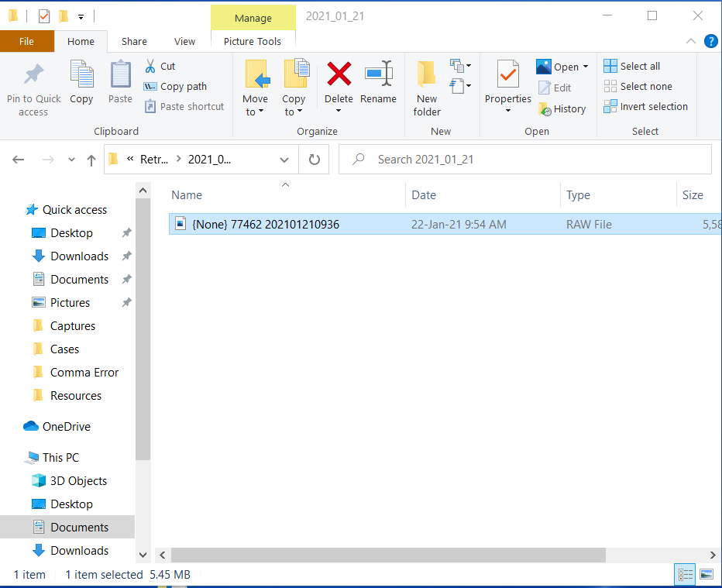The image size is (722, 588).
Task: Click the Search 2021_01_21 field
Action: (525, 160)
